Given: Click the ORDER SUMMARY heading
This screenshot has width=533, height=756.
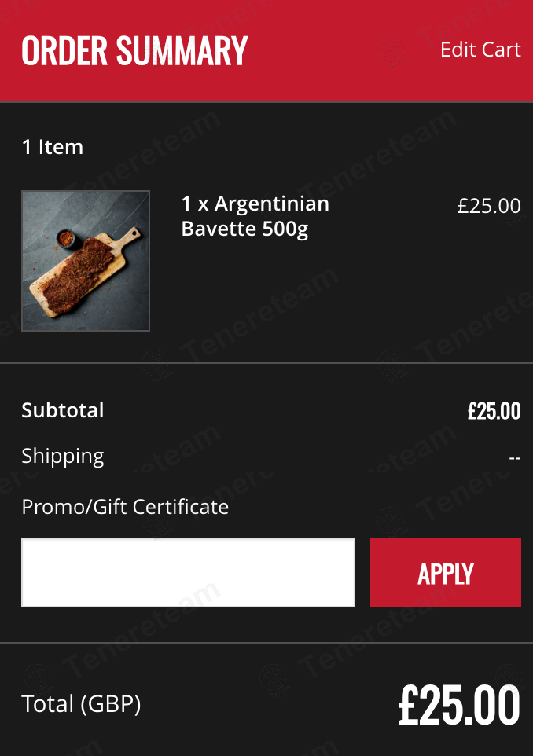Looking at the screenshot, I should (134, 50).
